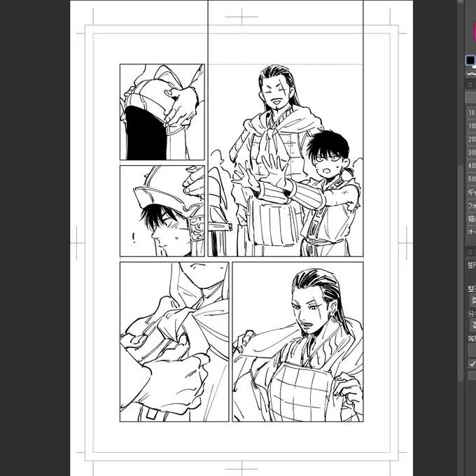Select the list row starting with 50
476x476 pixels.
(x=471, y=178)
